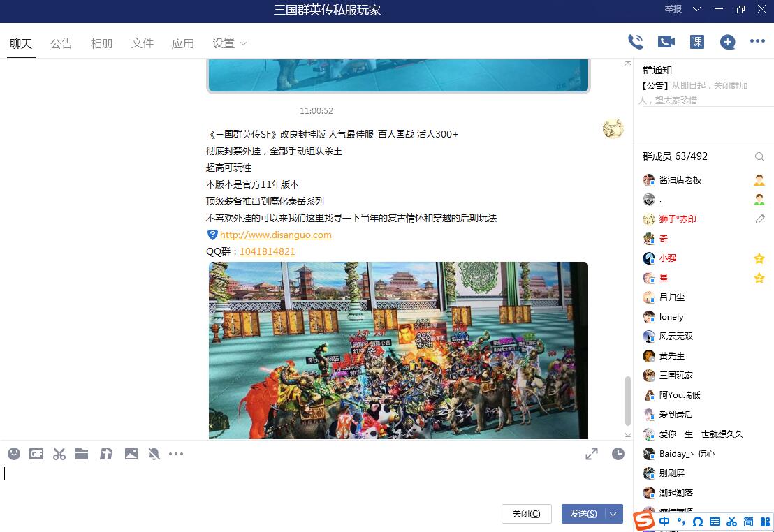Click the chat scroll-down arrow

[627, 435]
